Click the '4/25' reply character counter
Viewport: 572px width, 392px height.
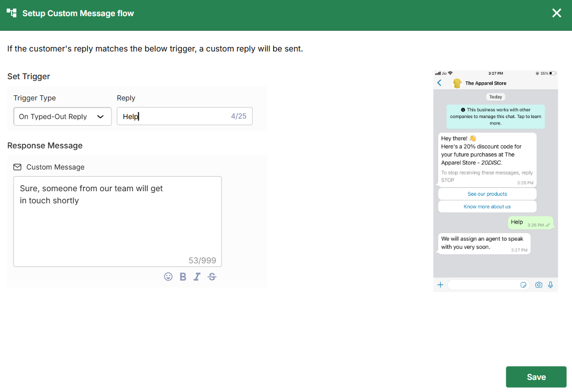(x=239, y=116)
